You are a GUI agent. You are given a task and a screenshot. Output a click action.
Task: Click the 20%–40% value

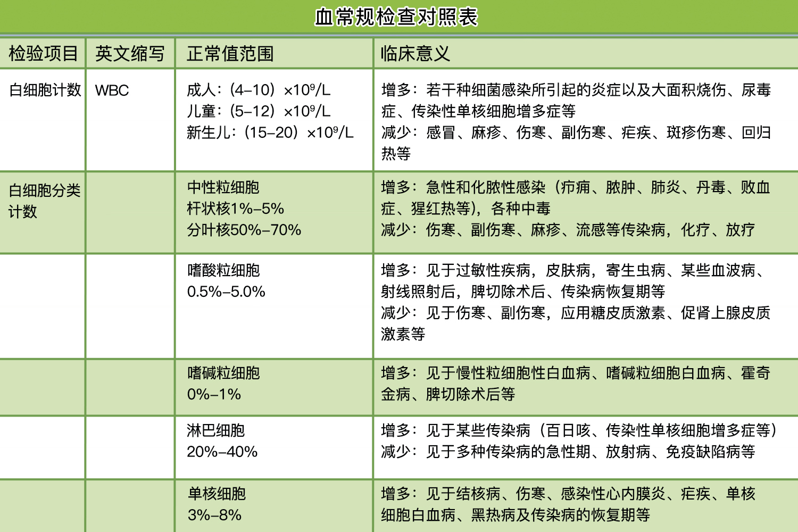click(x=222, y=452)
